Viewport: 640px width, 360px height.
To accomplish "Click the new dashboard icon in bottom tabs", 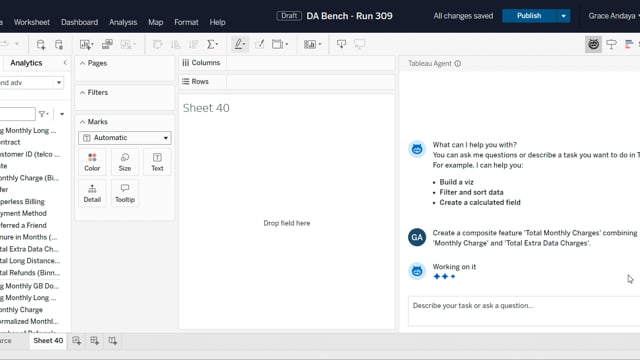I will coord(95,341).
